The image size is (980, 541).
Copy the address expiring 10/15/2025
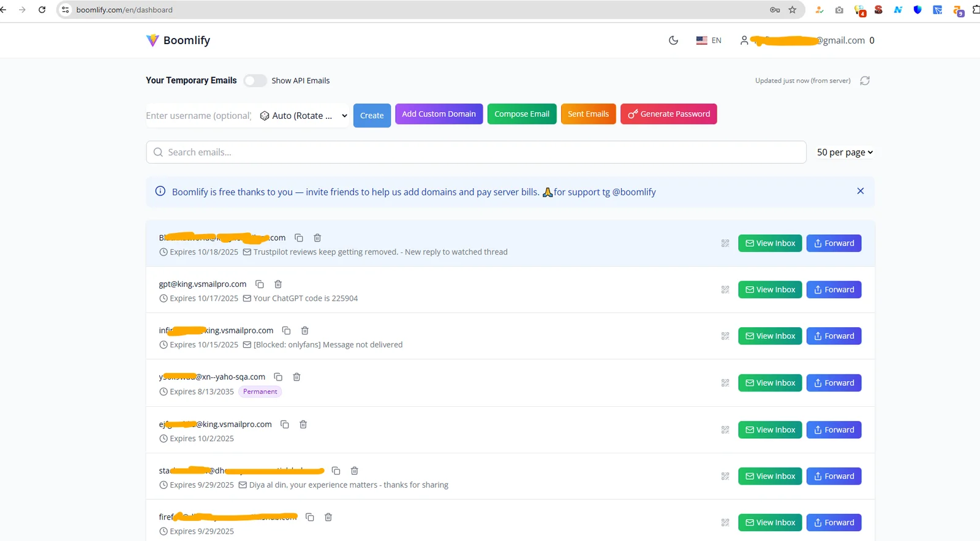coord(286,331)
